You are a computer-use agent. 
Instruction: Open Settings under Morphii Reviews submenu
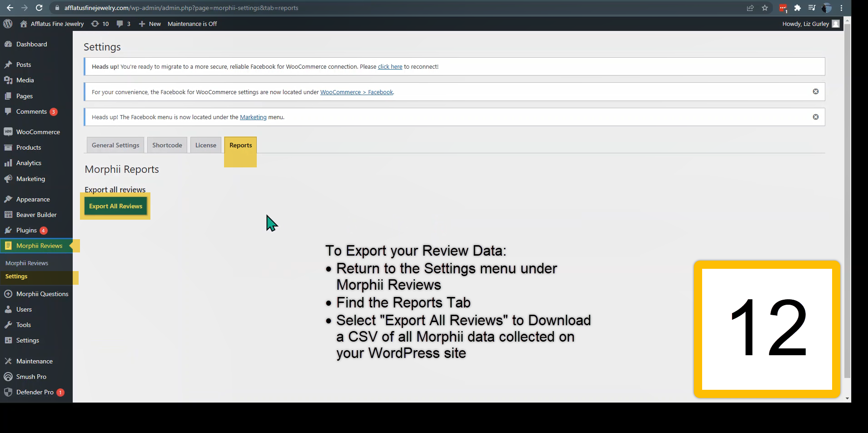point(16,277)
